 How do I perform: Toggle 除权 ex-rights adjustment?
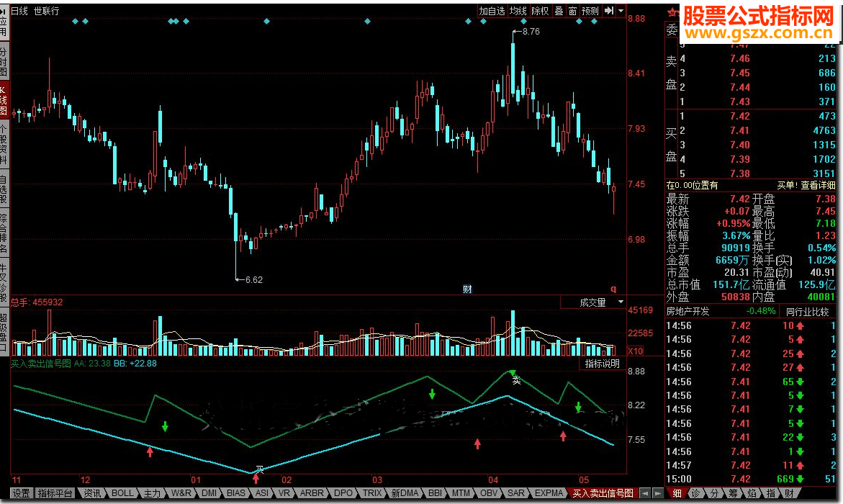coord(540,11)
